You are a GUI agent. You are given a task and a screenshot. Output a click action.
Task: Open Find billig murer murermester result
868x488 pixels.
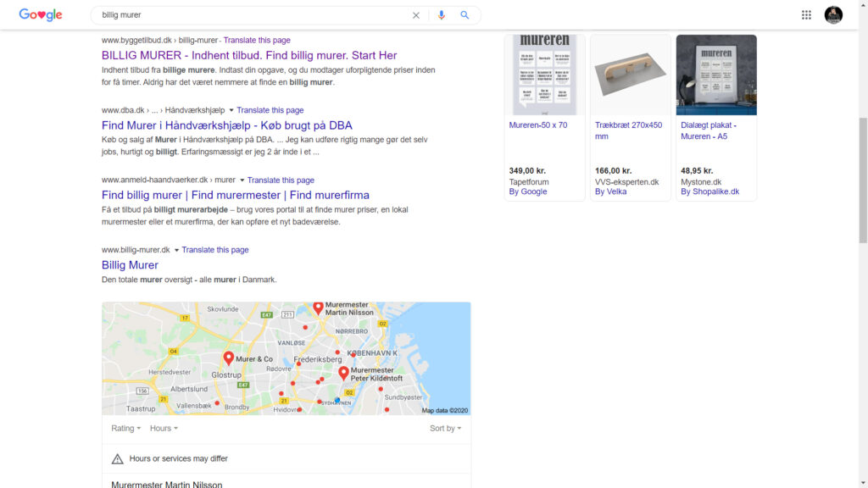point(236,196)
